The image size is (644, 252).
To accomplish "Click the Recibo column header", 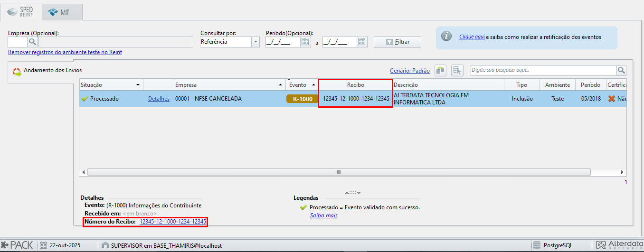I will [355, 85].
